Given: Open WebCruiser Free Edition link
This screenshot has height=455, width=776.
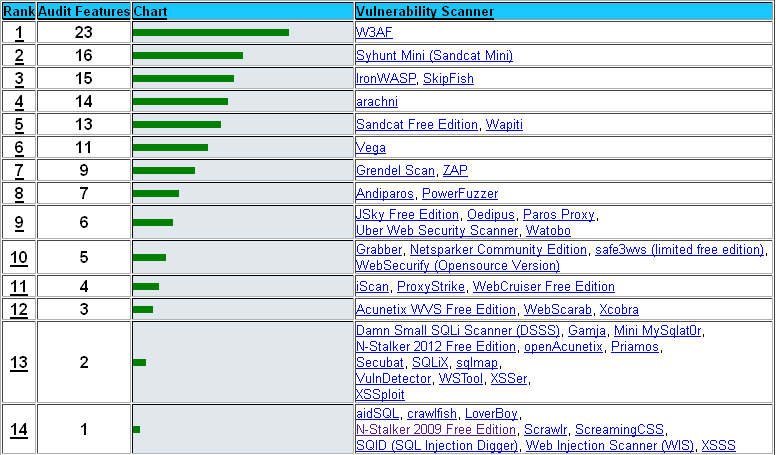Looking at the screenshot, I should [x=543, y=287].
